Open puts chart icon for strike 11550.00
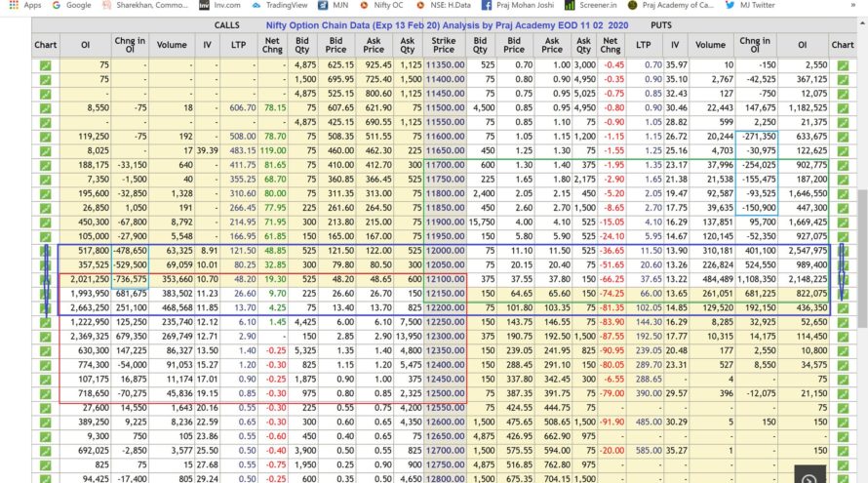This screenshot has width=868, height=483. 843,122
